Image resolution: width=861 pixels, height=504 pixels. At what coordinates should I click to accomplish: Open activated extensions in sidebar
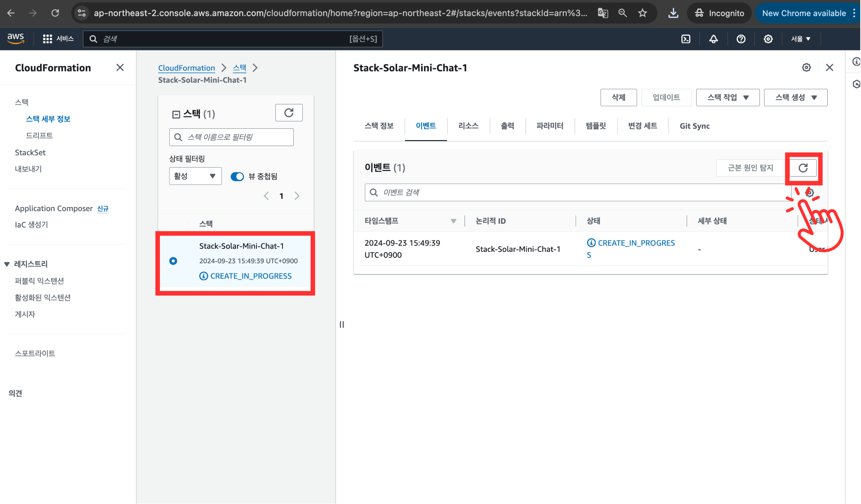point(43,298)
